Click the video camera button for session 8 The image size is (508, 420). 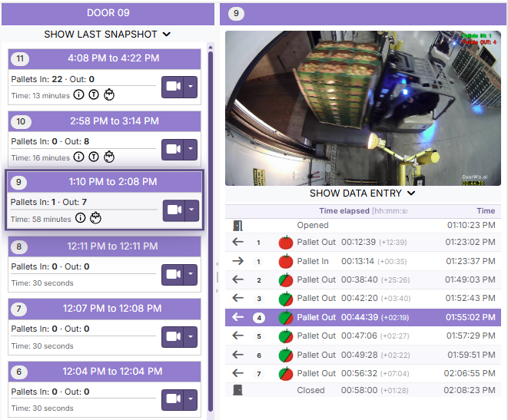[x=173, y=275]
